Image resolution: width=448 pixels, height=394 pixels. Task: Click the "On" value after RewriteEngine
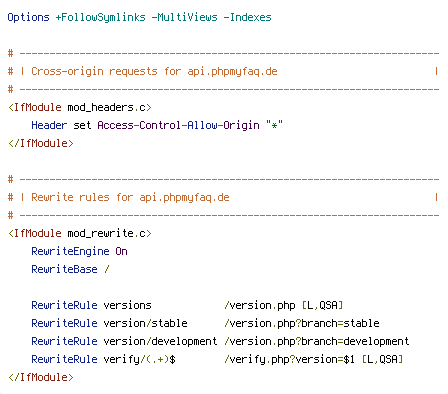[x=121, y=251]
